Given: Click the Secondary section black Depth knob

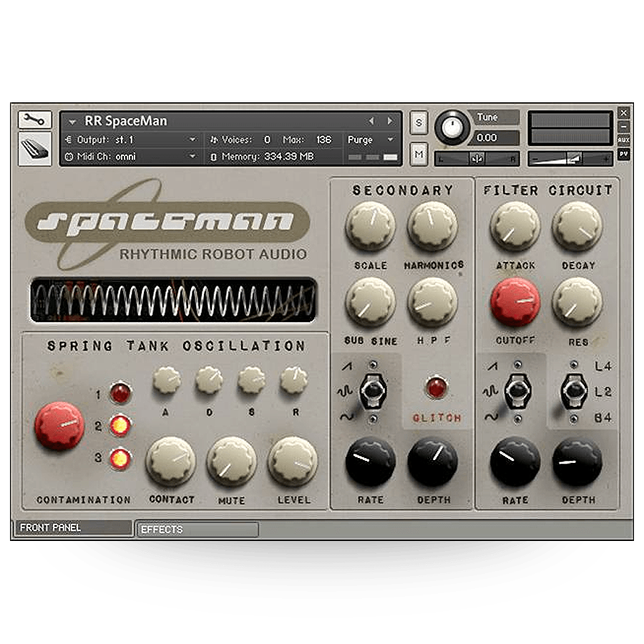Looking at the screenshot, I should pos(432,462).
